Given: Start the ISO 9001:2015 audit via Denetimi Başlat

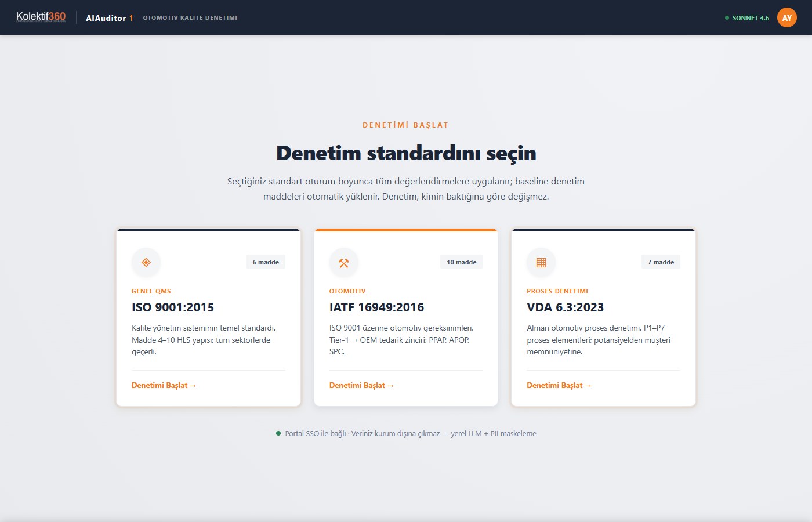Looking at the screenshot, I should (x=164, y=385).
